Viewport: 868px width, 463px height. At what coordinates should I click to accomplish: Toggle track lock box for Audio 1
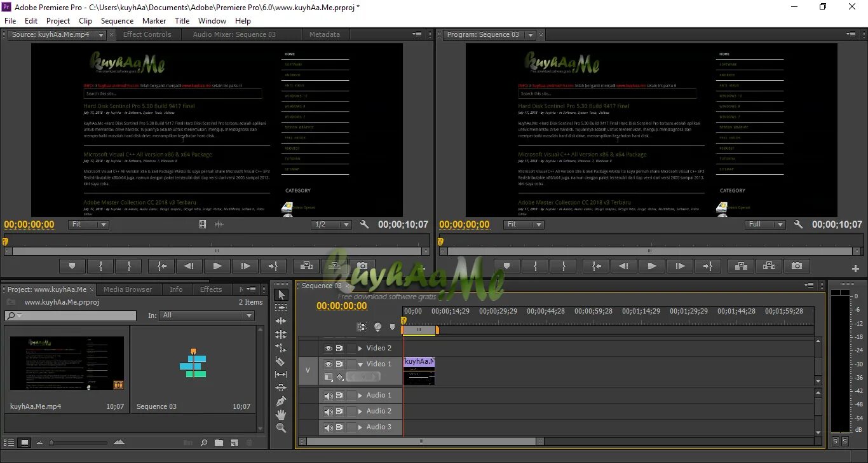coord(351,396)
